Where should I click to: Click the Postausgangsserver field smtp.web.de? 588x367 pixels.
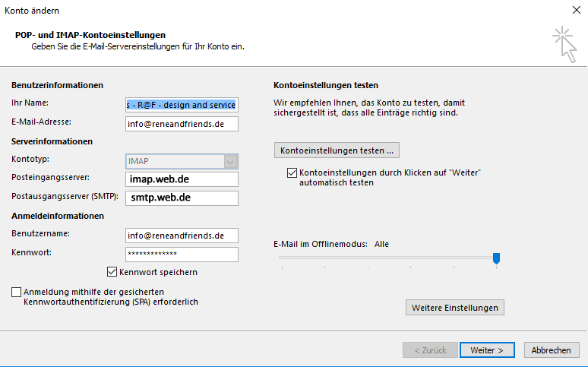point(182,198)
